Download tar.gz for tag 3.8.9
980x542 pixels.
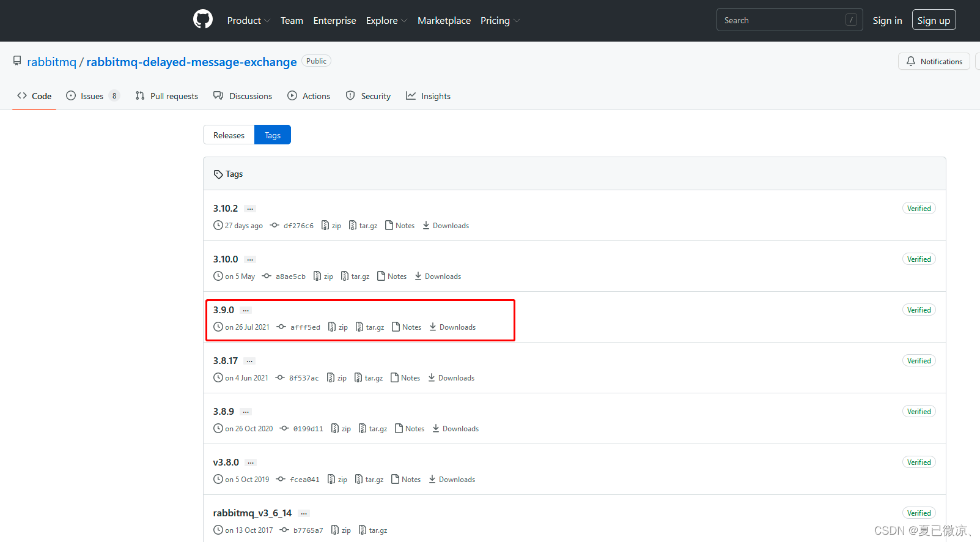click(x=373, y=429)
